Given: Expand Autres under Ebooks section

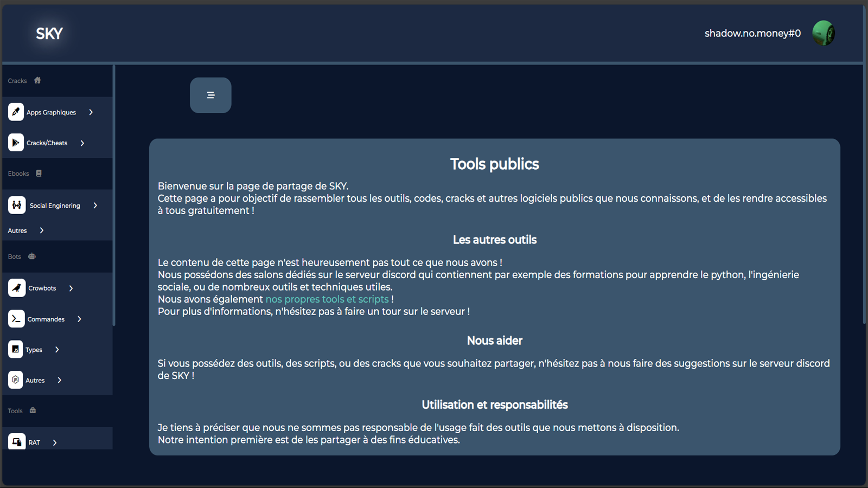Looking at the screenshot, I should pos(42,230).
